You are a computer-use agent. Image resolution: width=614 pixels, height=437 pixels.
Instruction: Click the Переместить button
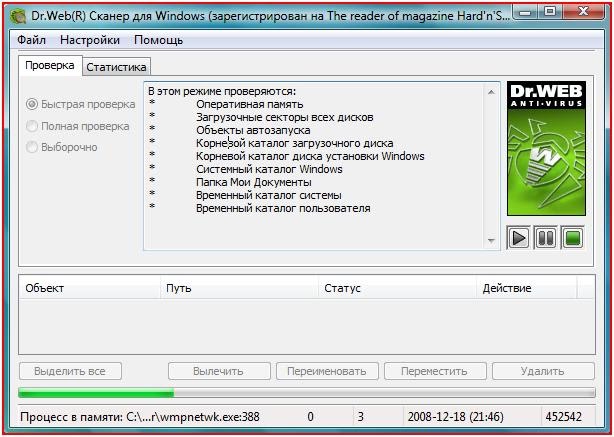click(x=435, y=371)
